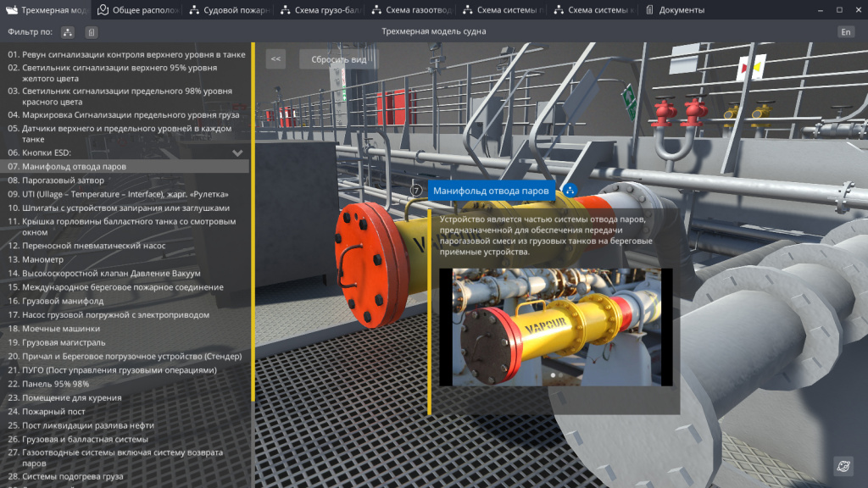Switch language with the En button

click(x=846, y=32)
